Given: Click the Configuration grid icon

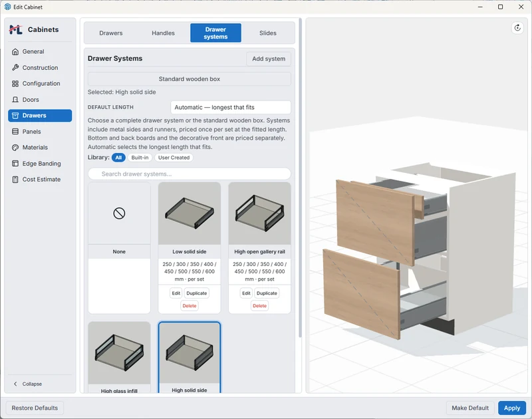Looking at the screenshot, I should (x=15, y=83).
